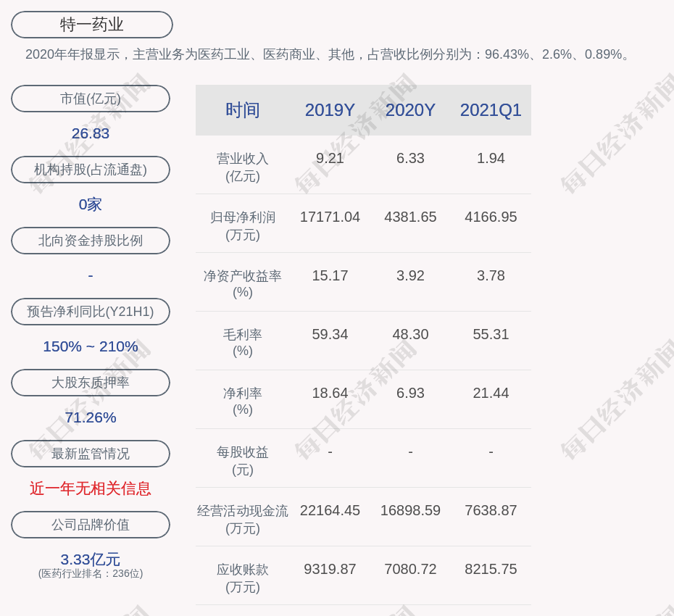Click the 营业收入 (亿元) row label
674x616 pixels.
(243, 167)
